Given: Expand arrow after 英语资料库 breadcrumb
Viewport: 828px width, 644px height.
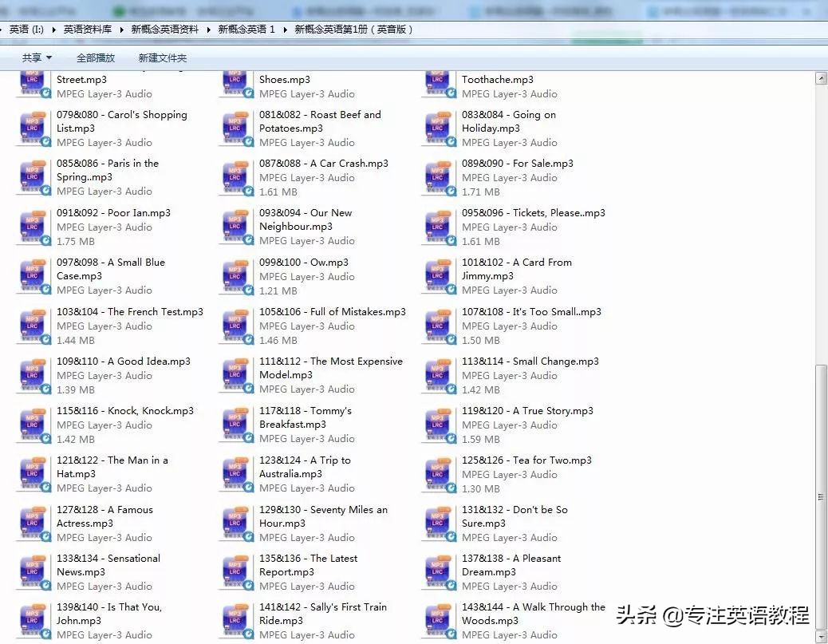Looking at the screenshot, I should [121, 30].
